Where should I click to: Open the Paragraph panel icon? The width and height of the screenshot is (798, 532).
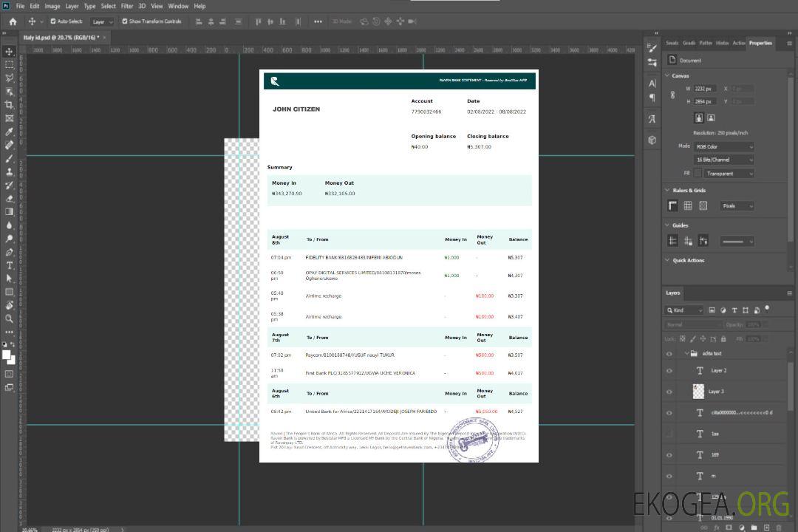click(x=652, y=98)
